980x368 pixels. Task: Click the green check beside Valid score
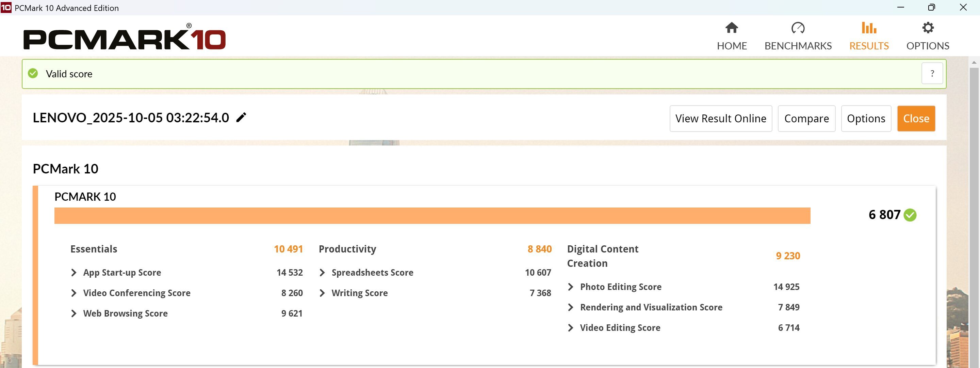click(x=33, y=74)
